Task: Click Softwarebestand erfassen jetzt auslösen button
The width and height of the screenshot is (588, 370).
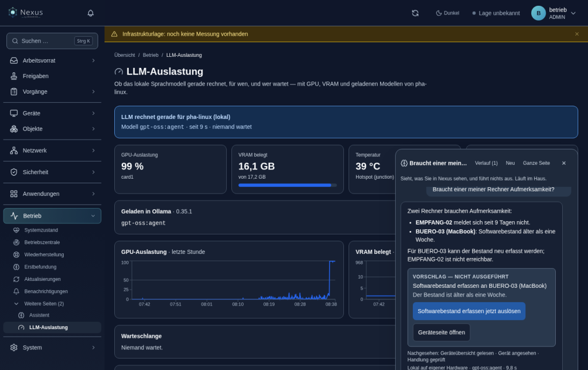Action: tap(469, 311)
